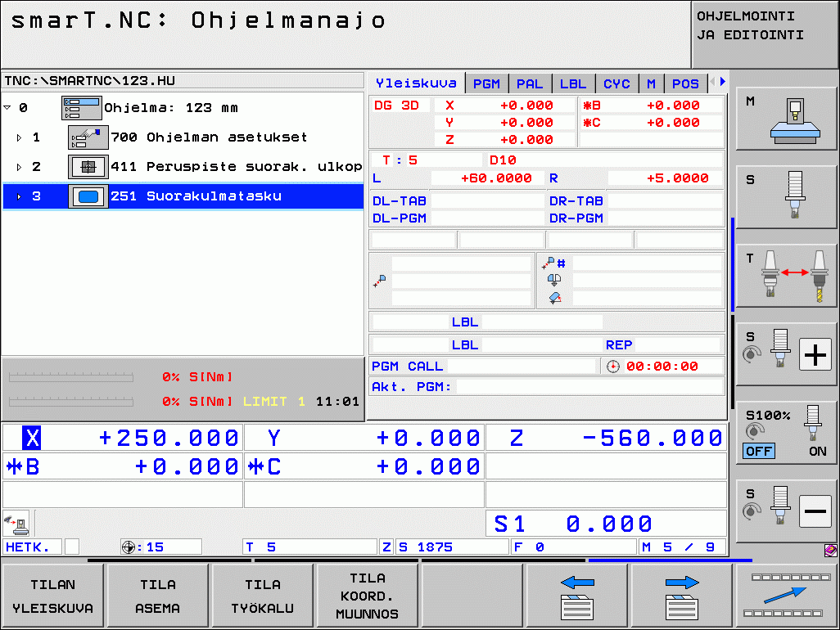Image resolution: width=840 pixels, height=630 pixels.
Task: Click the TILA ASEMA softkey
Action: (x=157, y=596)
